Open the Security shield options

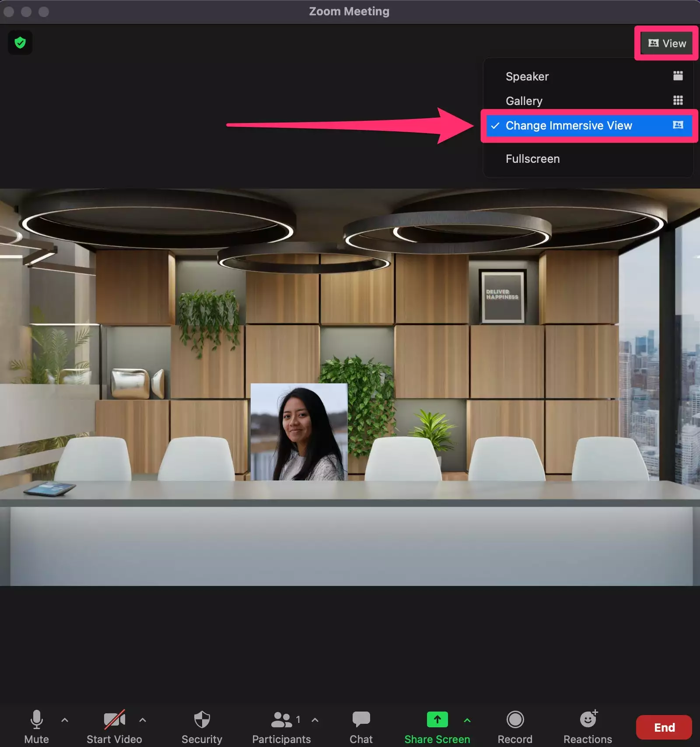click(x=202, y=719)
